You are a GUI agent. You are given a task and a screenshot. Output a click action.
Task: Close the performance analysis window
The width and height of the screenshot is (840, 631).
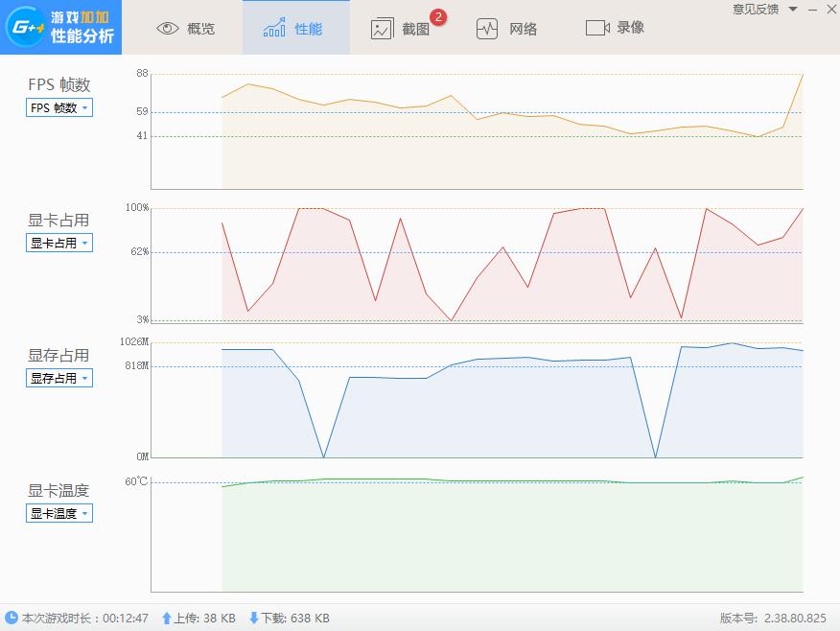coord(829,10)
